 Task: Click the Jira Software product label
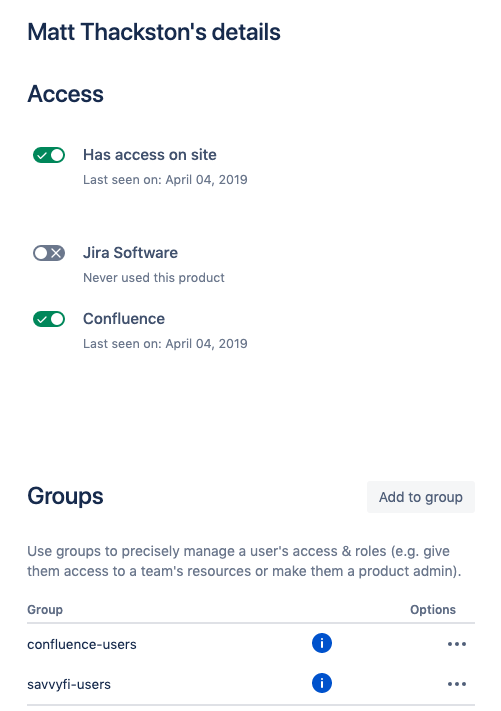click(130, 253)
